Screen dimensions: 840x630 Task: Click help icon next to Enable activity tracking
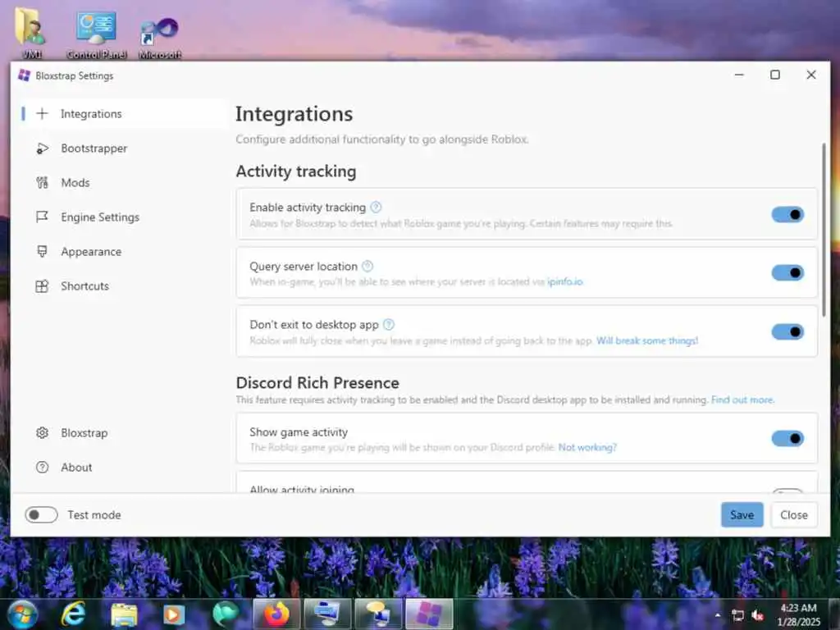tap(376, 207)
